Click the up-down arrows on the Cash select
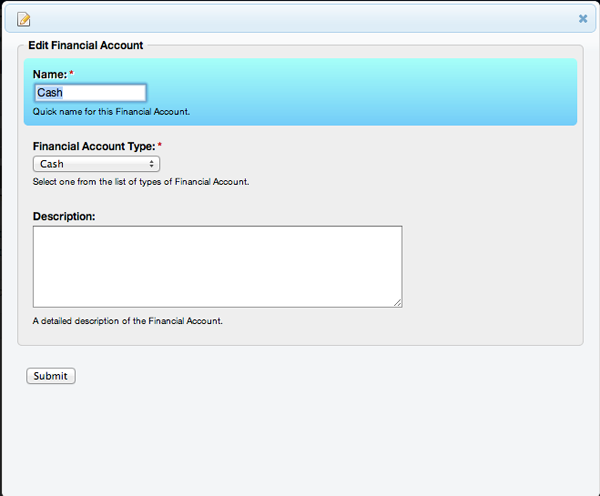Screen dimensions: 600x496 click(x=152, y=164)
